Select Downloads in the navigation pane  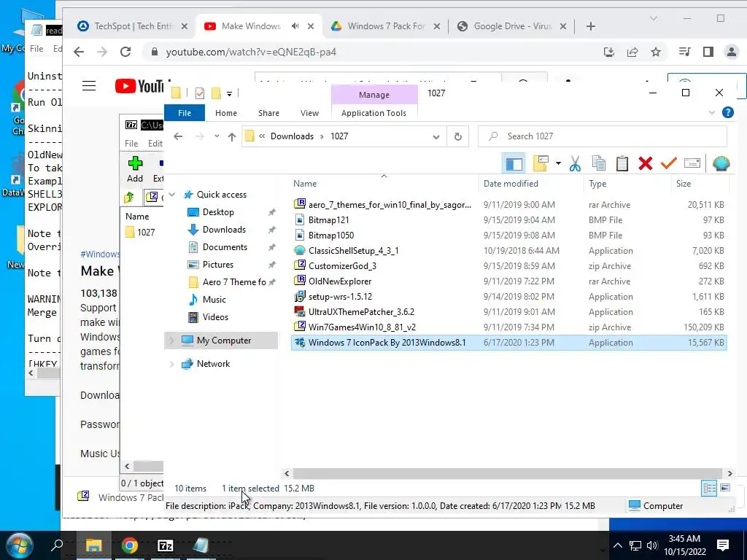click(224, 230)
